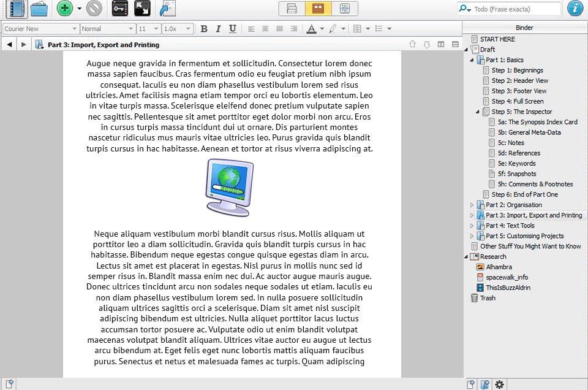Image resolution: width=588 pixels, height=390 pixels.
Task: Toggle underline formatting
Action: tap(233, 29)
